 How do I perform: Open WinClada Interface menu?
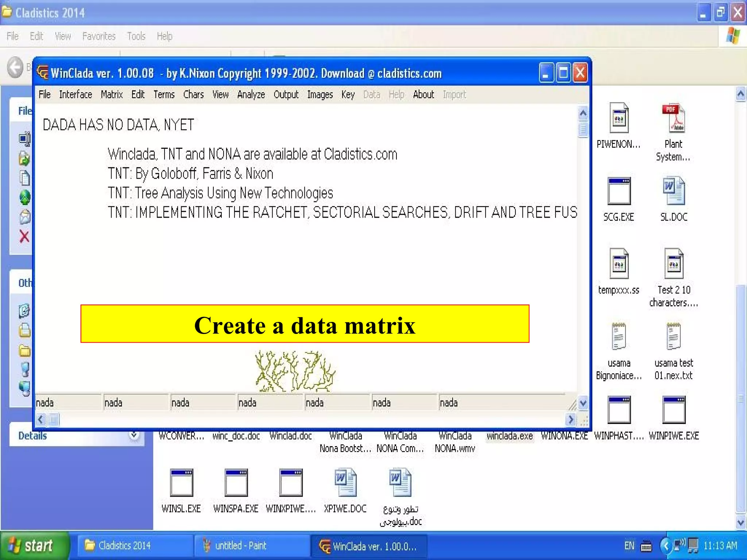76,94
